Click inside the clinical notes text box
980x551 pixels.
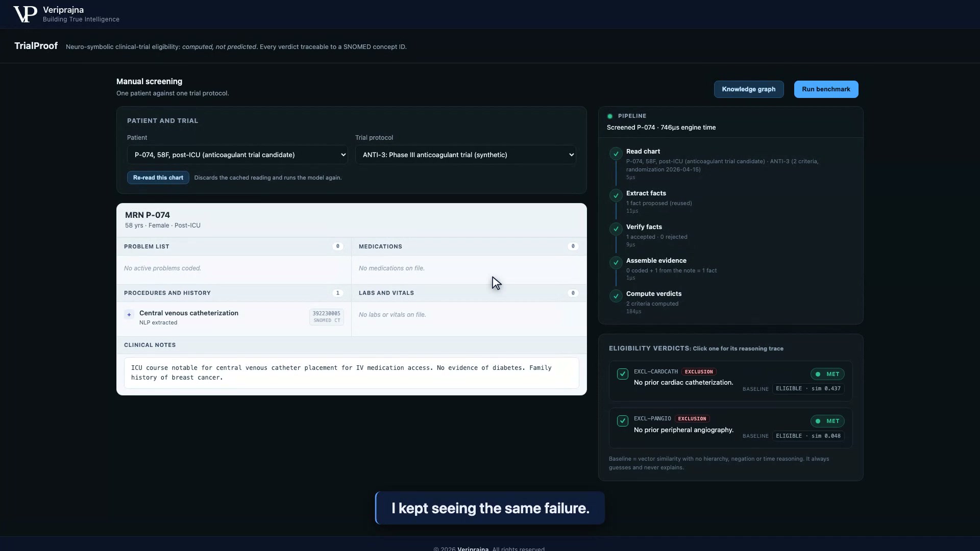click(352, 373)
